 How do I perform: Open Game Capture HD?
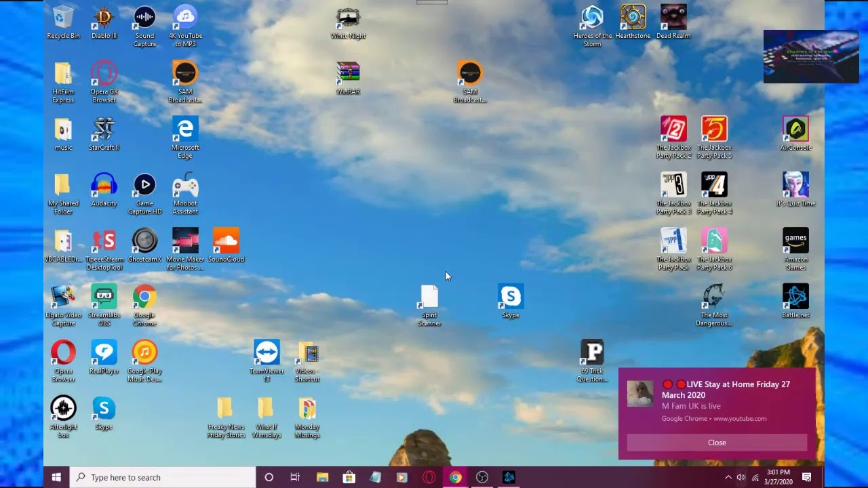pyautogui.click(x=144, y=195)
